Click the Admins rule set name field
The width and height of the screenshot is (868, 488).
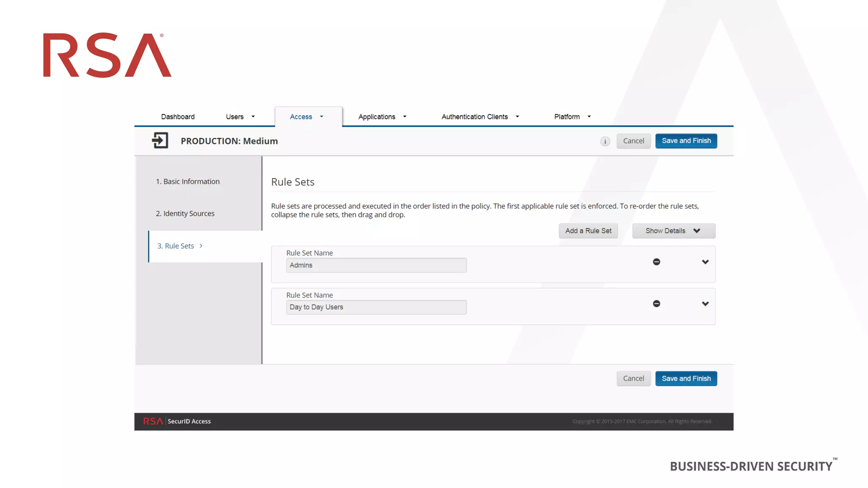point(376,265)
